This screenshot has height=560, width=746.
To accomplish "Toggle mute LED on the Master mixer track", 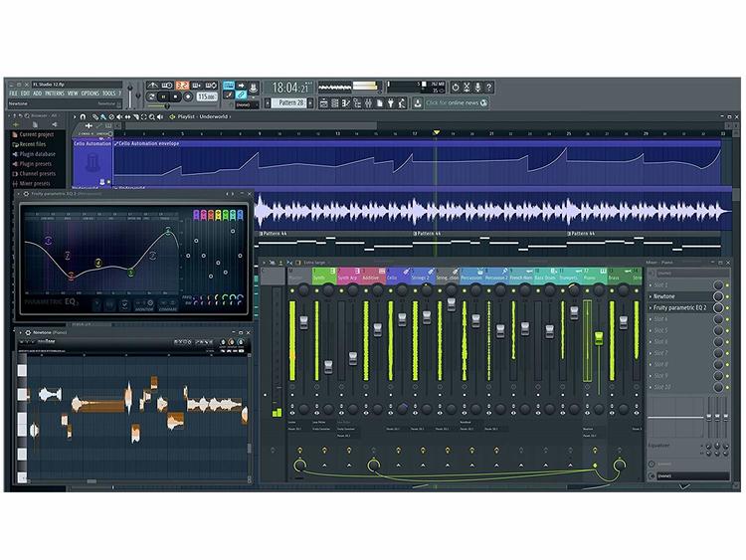I will point(292,290).
